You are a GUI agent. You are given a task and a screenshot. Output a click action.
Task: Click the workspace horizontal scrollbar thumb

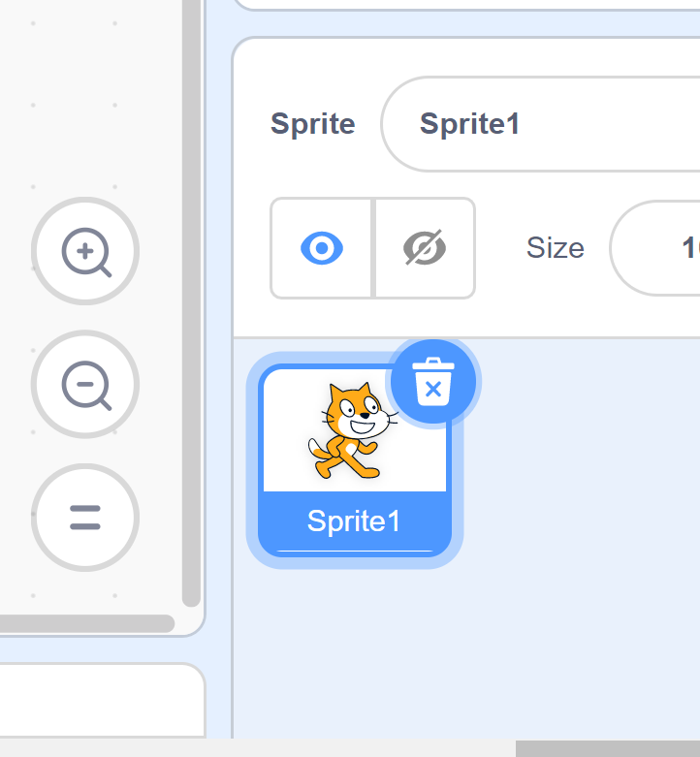87,623
